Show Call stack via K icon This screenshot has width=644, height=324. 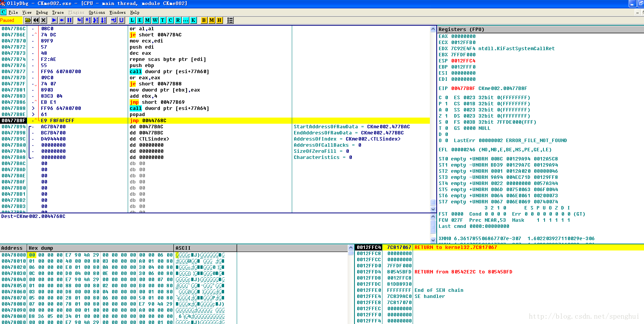[x=193, y=20]
